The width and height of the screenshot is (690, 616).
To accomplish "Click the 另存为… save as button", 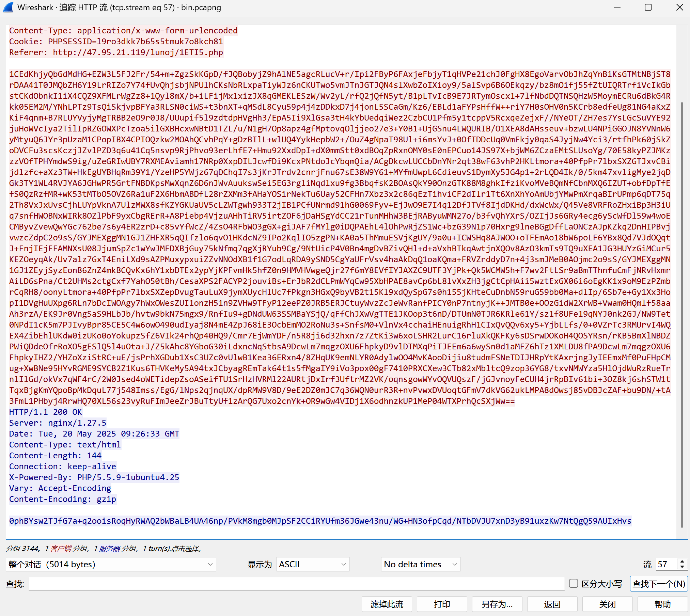I will click(x=497, y=604).
